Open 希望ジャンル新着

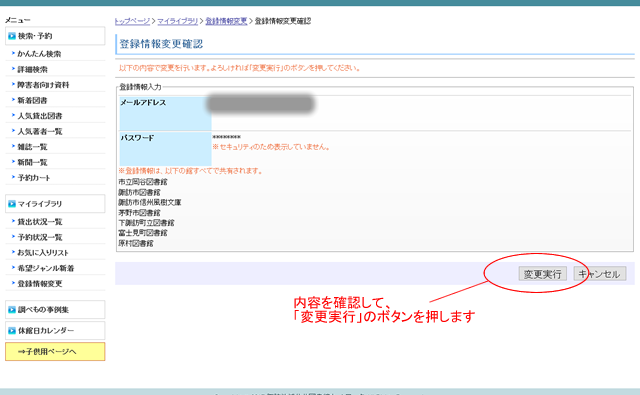point(46,268)
